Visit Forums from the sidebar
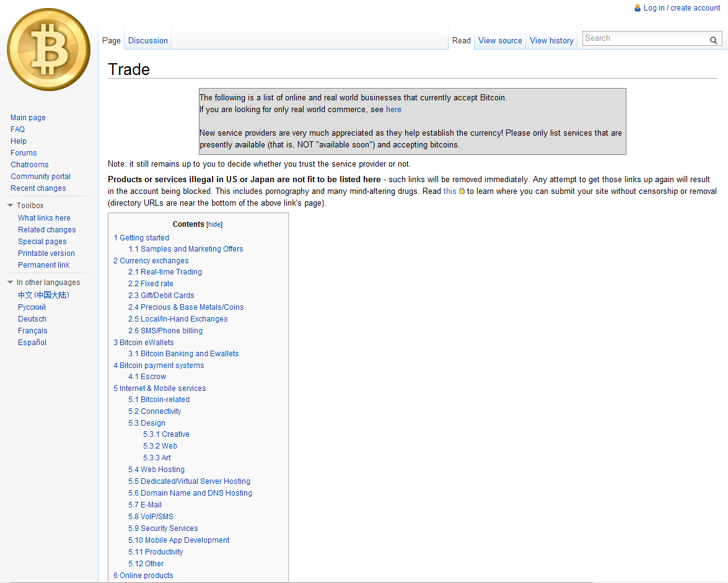This screenshot has width=728, height=583. (24, 152)
